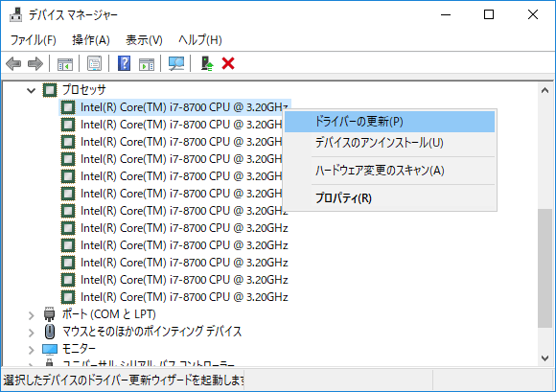Click the Device Manager title bar icon
556x392 pixels.
[15, 14]
